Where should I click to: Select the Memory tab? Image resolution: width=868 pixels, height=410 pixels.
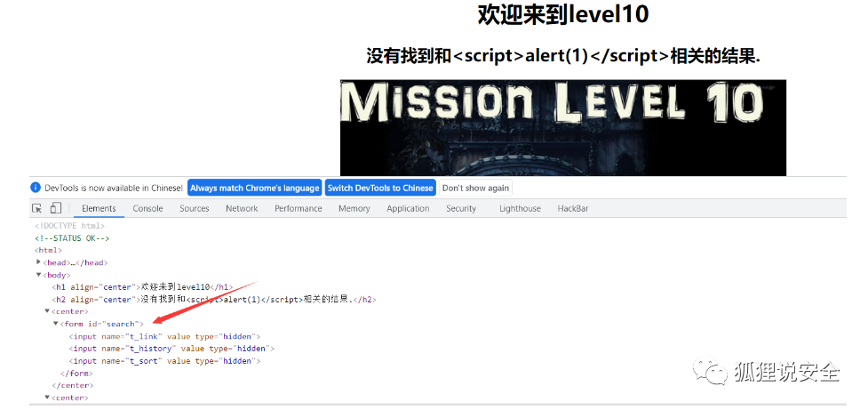(354, 208)
